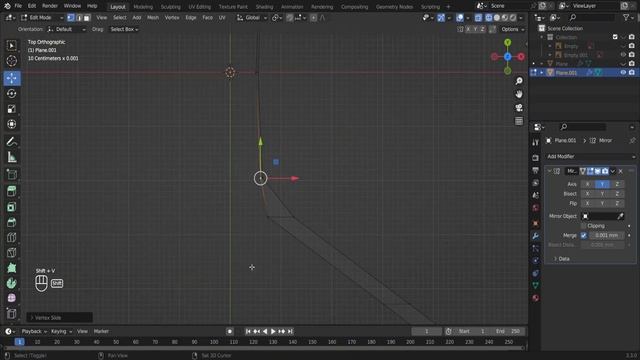Toggle Flip Y button
The height and width of the screenshot is (360, 640).
(602, 203)
